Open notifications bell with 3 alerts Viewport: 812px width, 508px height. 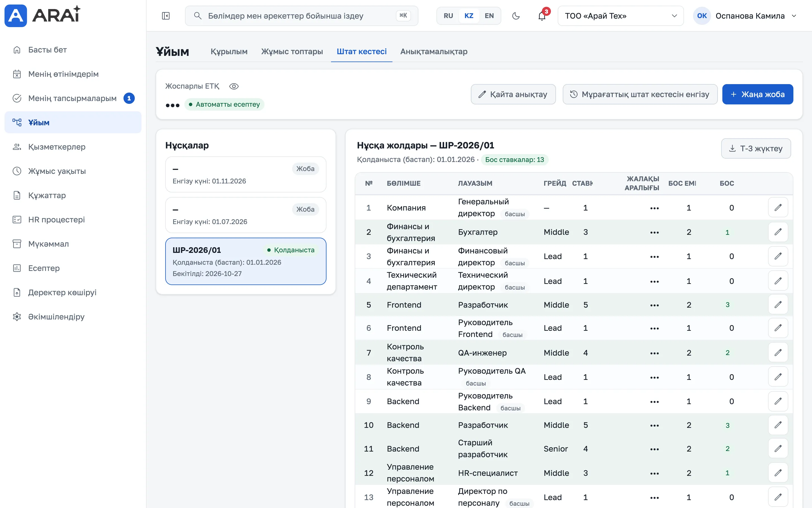(x=542, y=16)
